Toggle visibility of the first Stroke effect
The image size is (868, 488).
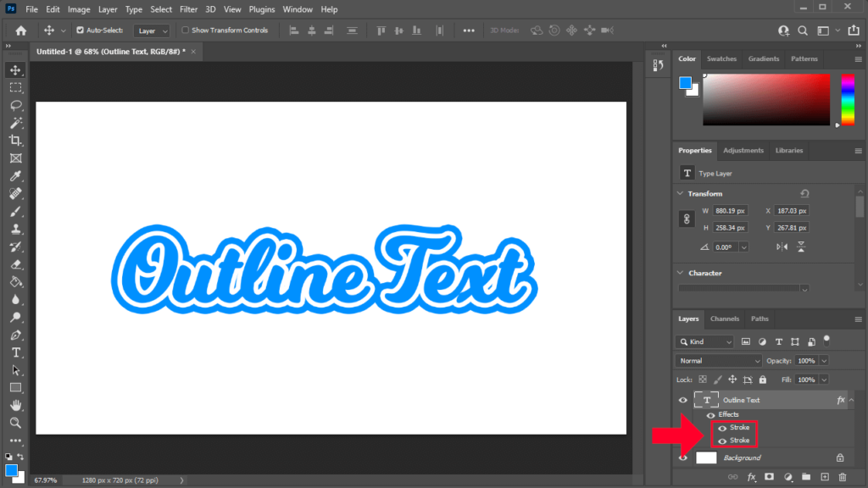coord(722,427)
